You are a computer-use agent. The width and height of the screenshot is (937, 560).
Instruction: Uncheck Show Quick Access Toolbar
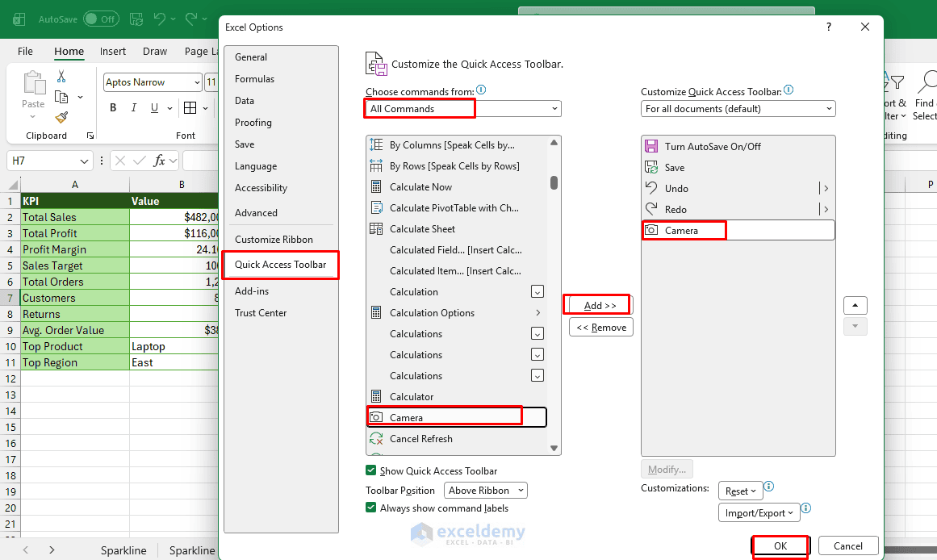pyautogui.click(x=371, y=471)
